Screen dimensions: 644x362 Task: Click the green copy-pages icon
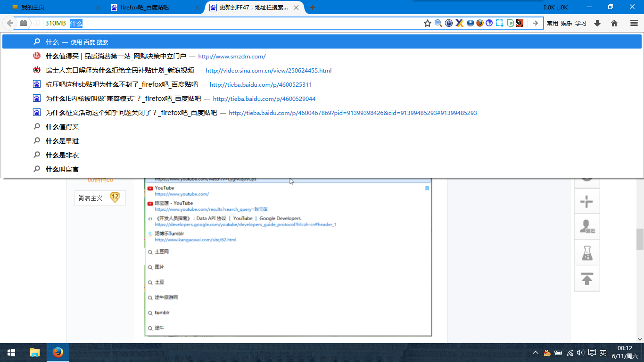click(510, 23)
